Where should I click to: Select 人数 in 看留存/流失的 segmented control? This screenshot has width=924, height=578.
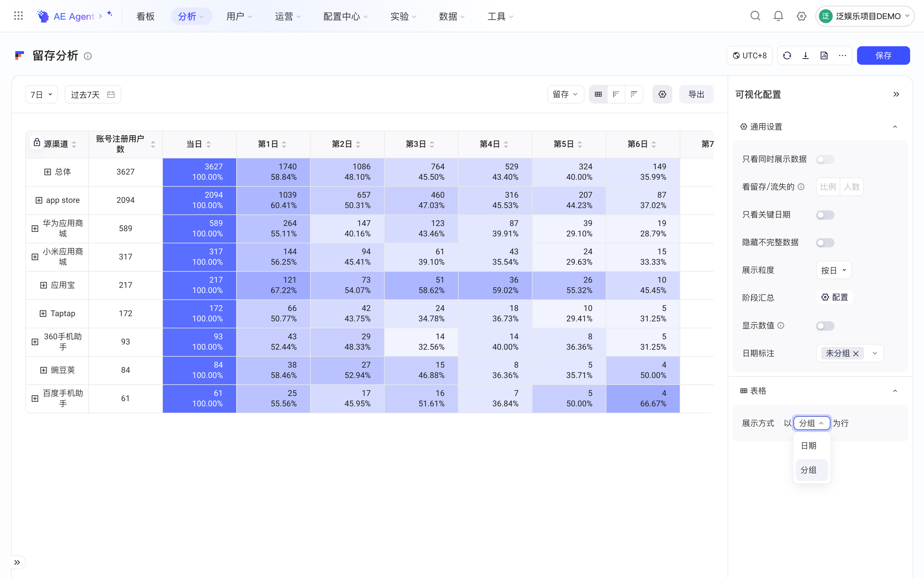(x=852, y=187)
